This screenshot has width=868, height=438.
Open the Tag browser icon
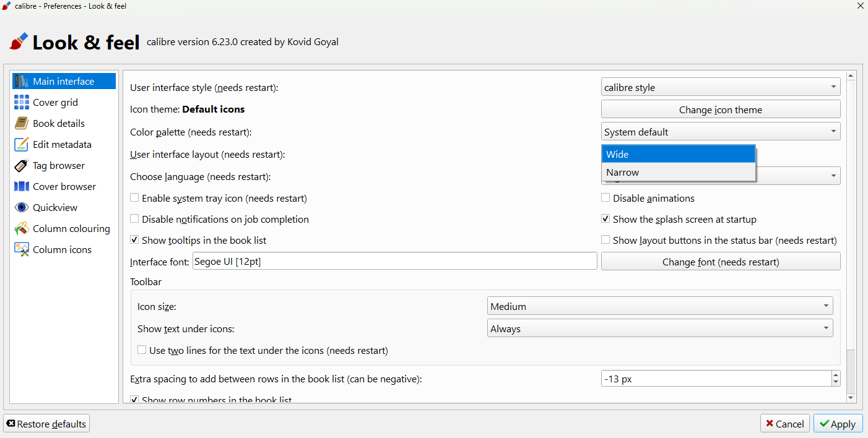click(22, 165)
